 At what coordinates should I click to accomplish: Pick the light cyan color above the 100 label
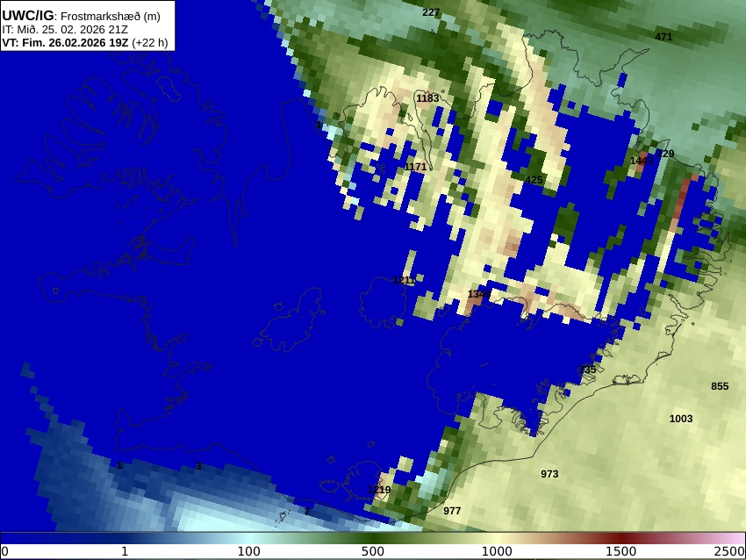249,538
